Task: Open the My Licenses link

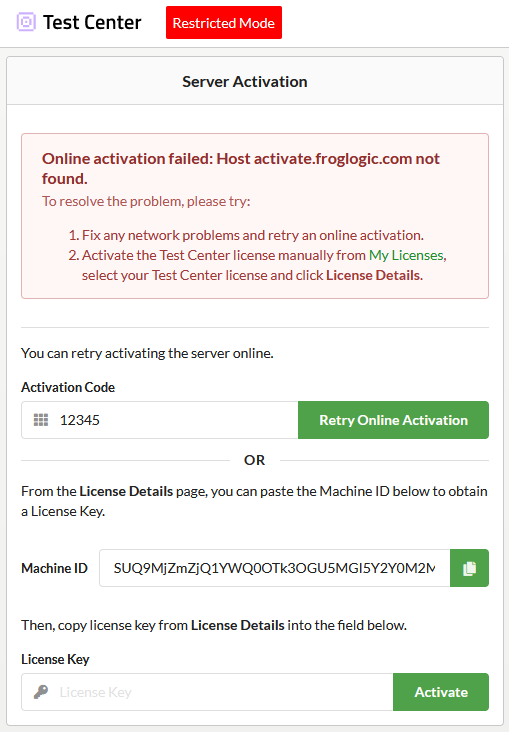Action: click(406, 255)
